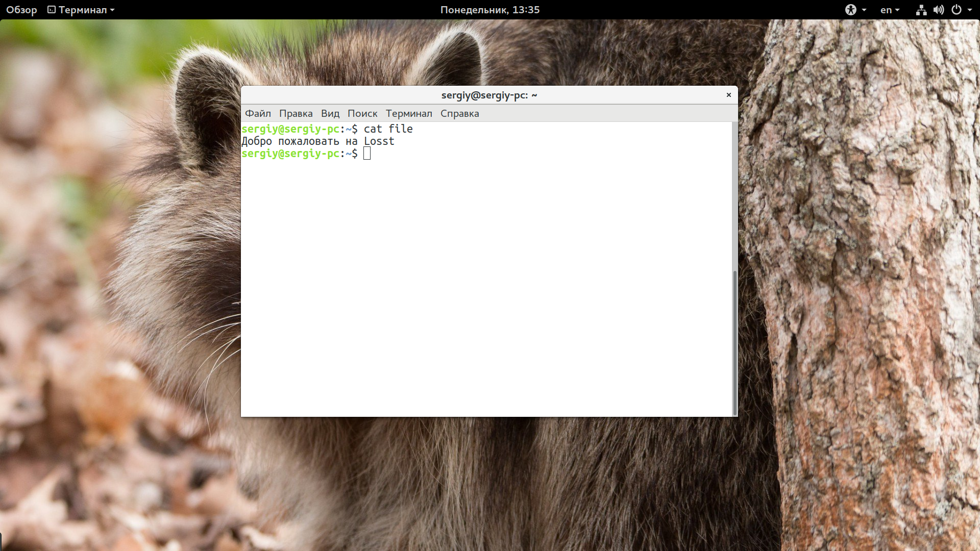Click the volume icon in the top bar
Viewport: 980px width, 551px height.
(x=939, y=10)
